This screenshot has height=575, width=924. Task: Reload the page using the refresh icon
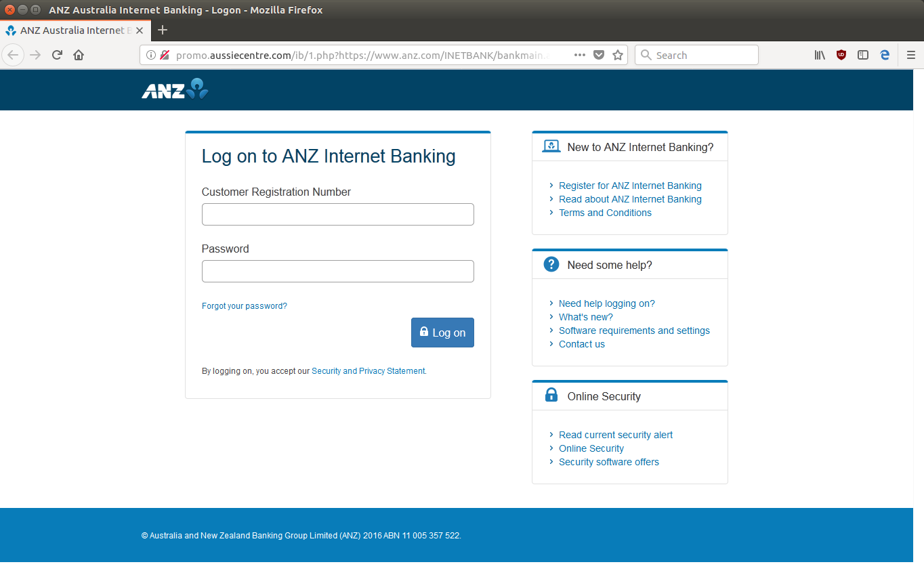57,55
